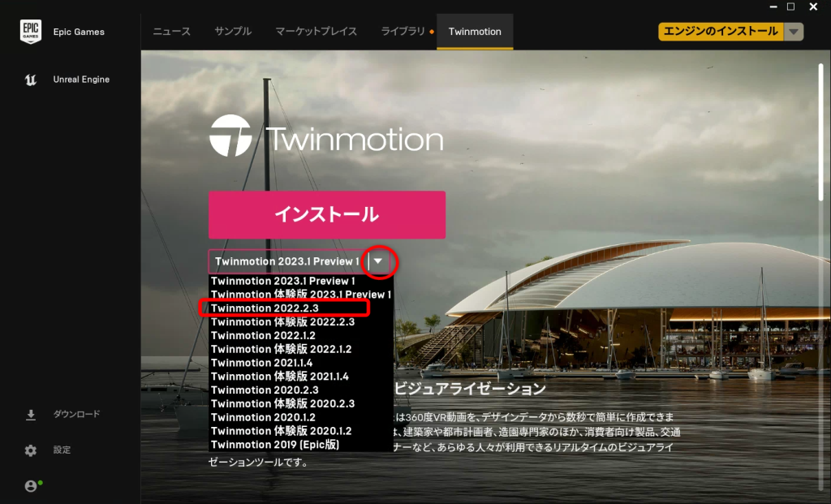Open downloads via the download arrow icon
831x504 pixels.
[31, 415]
